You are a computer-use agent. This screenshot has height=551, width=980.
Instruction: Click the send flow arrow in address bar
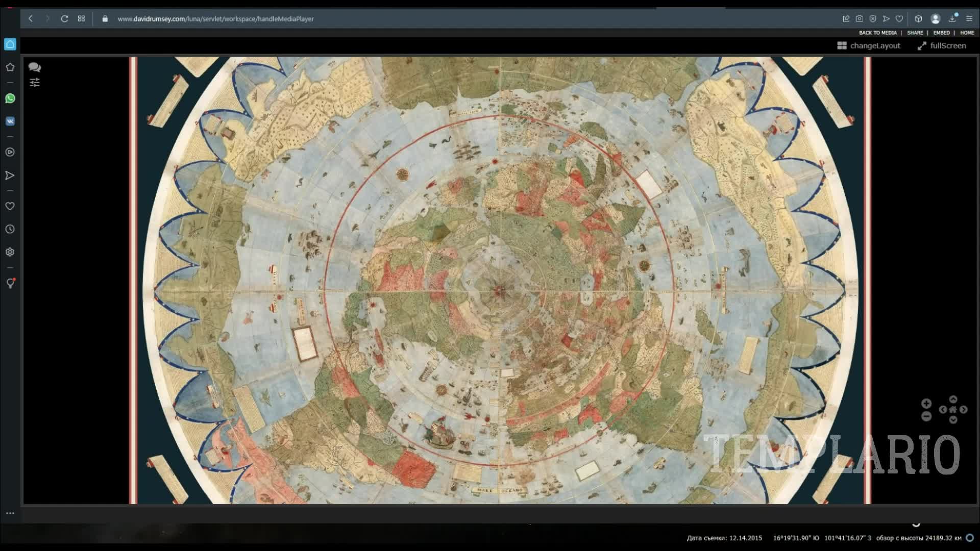coord(886,19)
